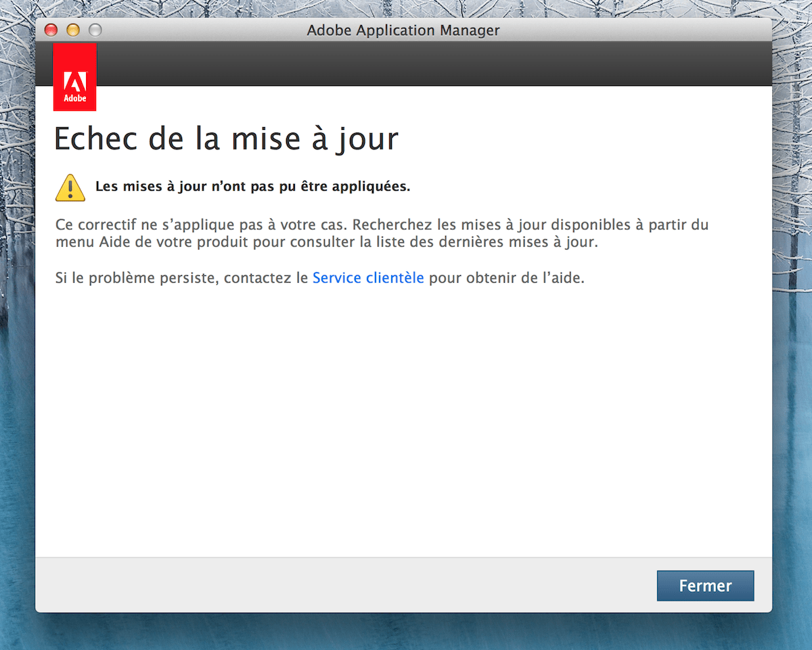The height and width of the screenshot is (650, 812).
Task: Click the 'Echec de la mise à jour' heading
Action: [x=226, y=139]
